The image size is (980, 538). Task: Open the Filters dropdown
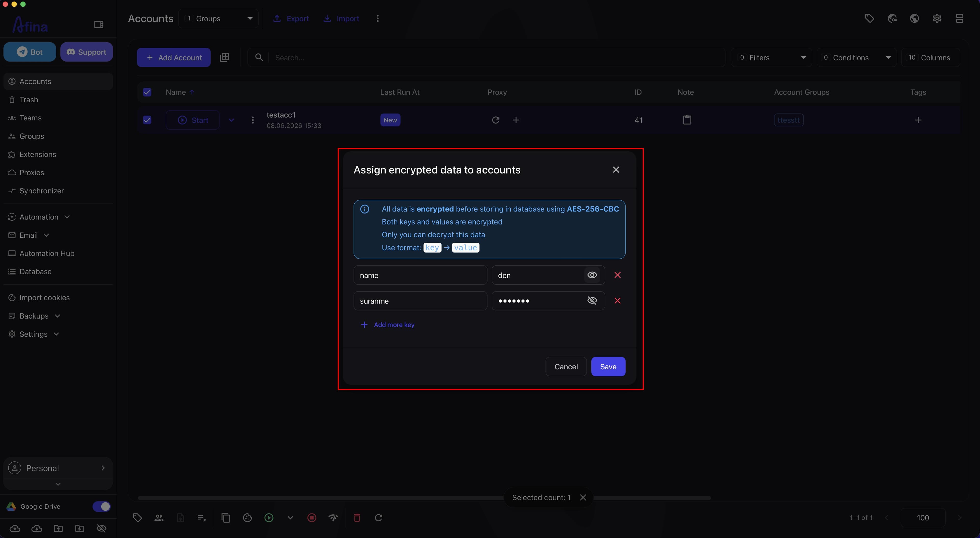click(x=771, y=57)
